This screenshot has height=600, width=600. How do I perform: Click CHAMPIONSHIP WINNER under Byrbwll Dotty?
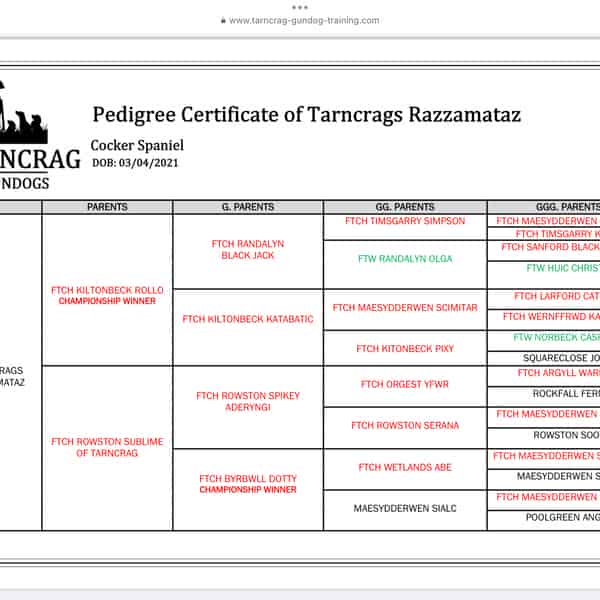[248, 489]
